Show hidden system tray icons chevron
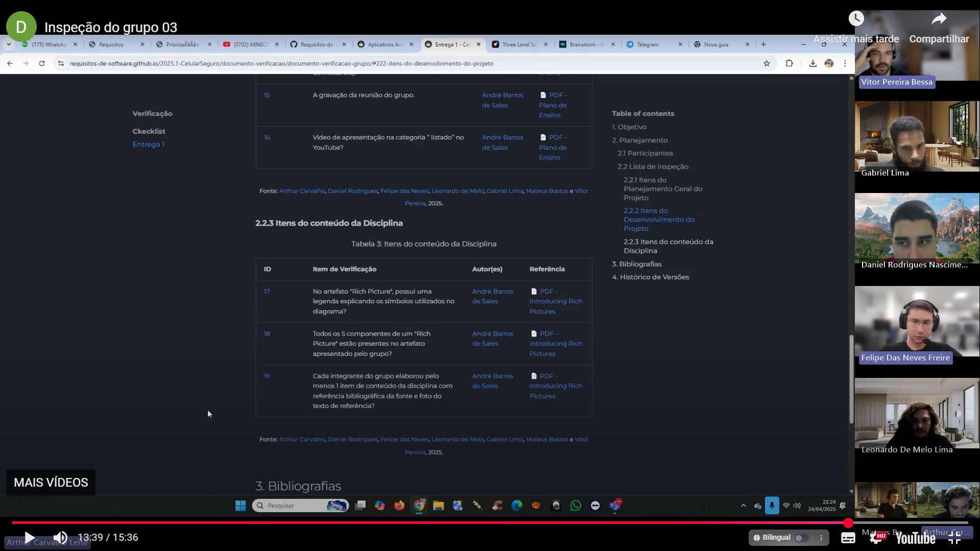 (x=743, y=506)
